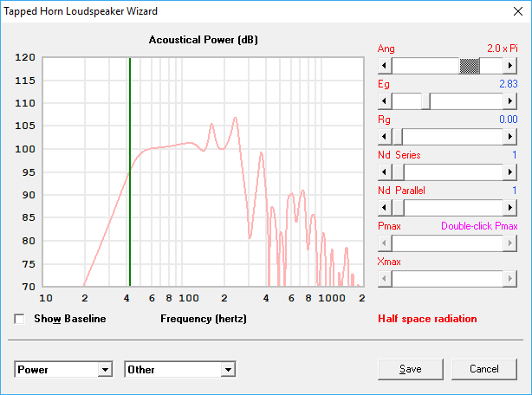Click the Pmax slider right arrow
Viewport: 532px width, 395px height.
[509, 243]
